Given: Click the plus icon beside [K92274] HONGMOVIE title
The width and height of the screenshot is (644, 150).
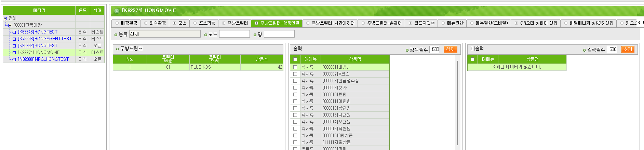Looking at the screenshot, I should click(117, 11).
